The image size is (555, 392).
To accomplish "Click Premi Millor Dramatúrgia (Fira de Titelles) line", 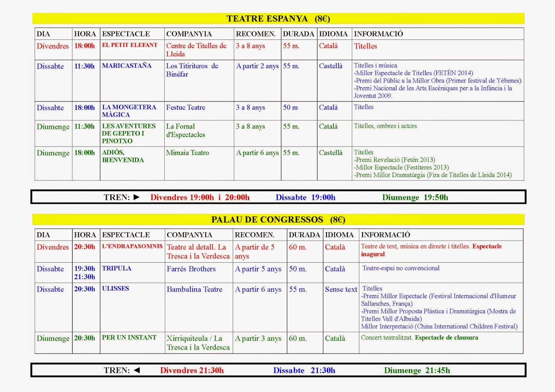I will [433, 175].
